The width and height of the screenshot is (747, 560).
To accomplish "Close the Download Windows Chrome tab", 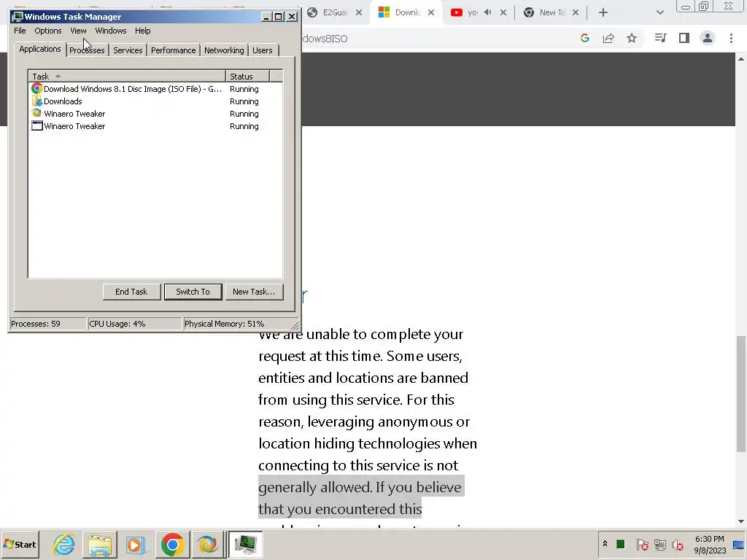I will point(430,12).
